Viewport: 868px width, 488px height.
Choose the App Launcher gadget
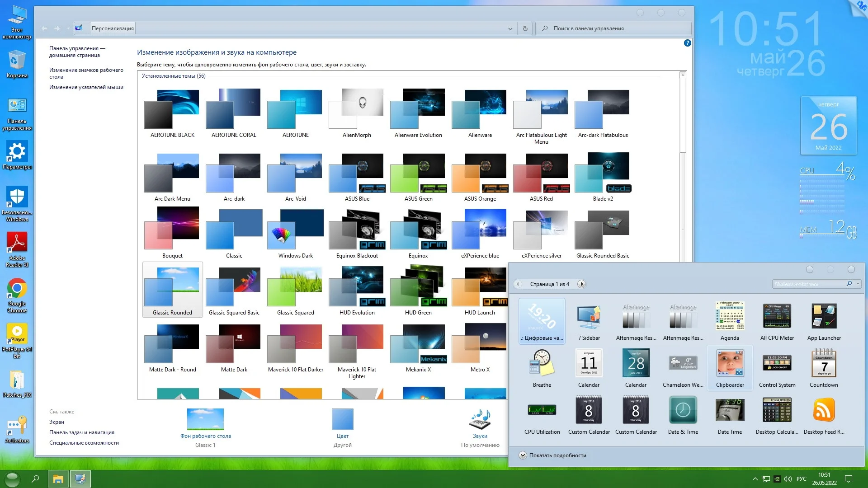[824, 316]
